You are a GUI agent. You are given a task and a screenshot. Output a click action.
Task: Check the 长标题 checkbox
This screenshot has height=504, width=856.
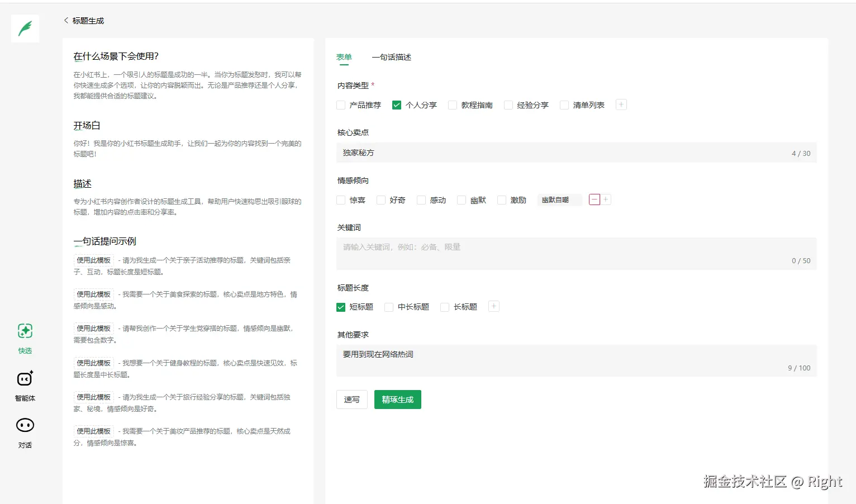pyautogui.click(x=445, y=307)
